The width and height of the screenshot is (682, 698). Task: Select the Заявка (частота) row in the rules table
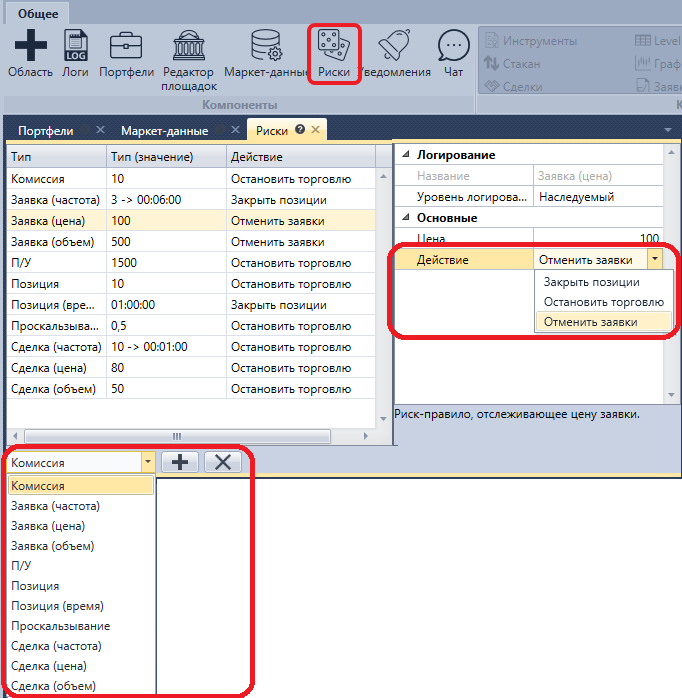[x=191, y=200]
